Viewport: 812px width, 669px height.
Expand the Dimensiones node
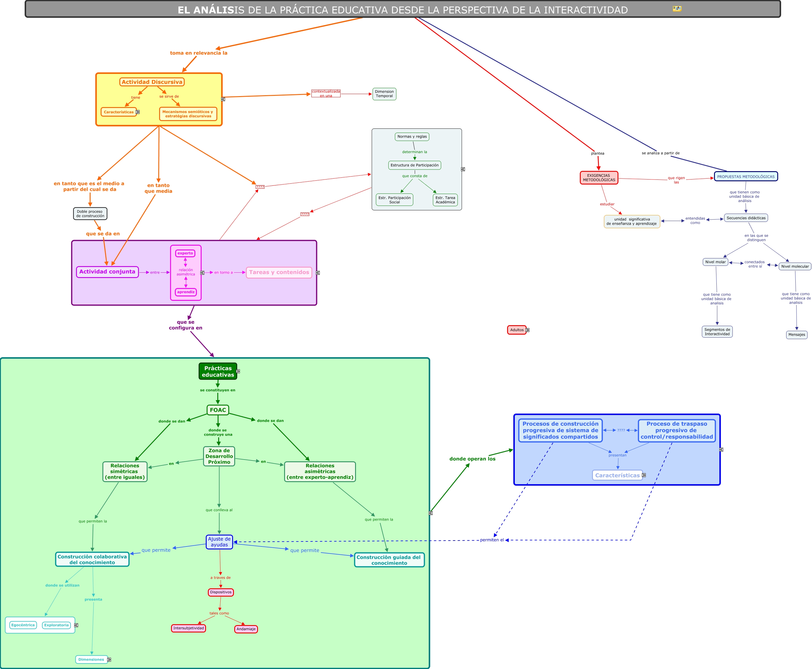pyautogui.click(x=109, y=660)
